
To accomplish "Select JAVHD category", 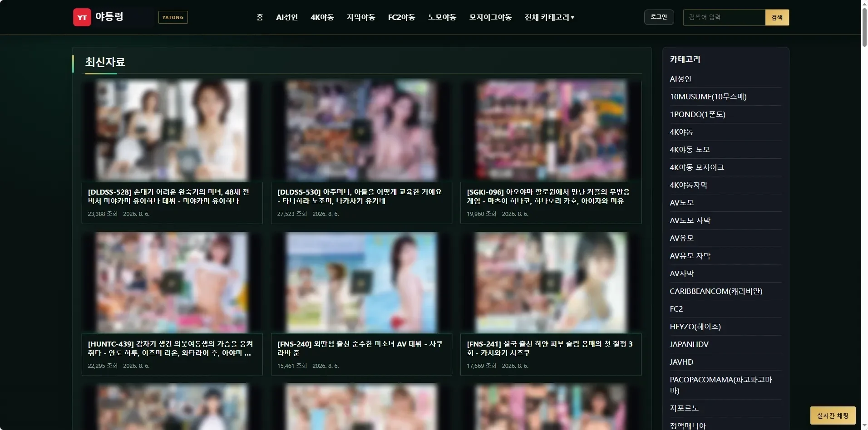I will (x=681, y=362).
